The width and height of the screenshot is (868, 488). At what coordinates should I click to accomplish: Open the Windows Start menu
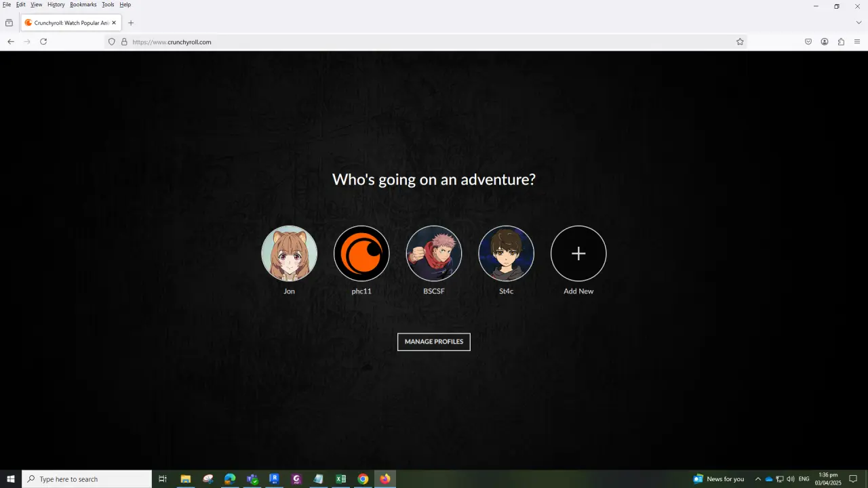(11, 479)
